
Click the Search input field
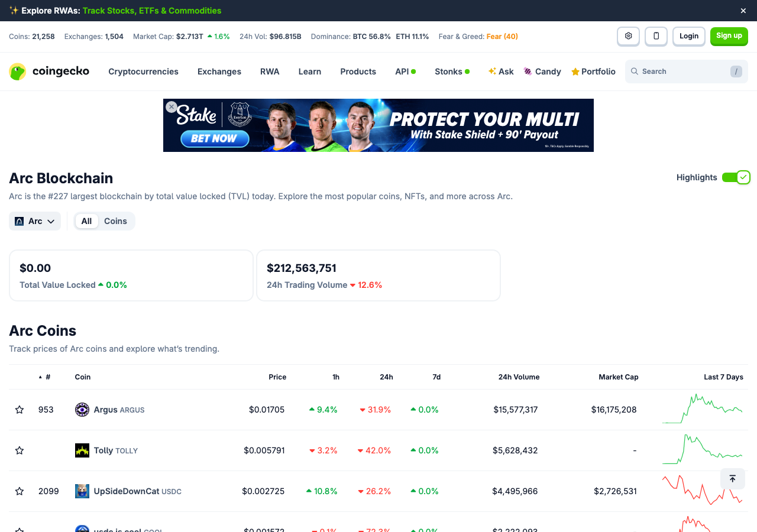point(686,72)
